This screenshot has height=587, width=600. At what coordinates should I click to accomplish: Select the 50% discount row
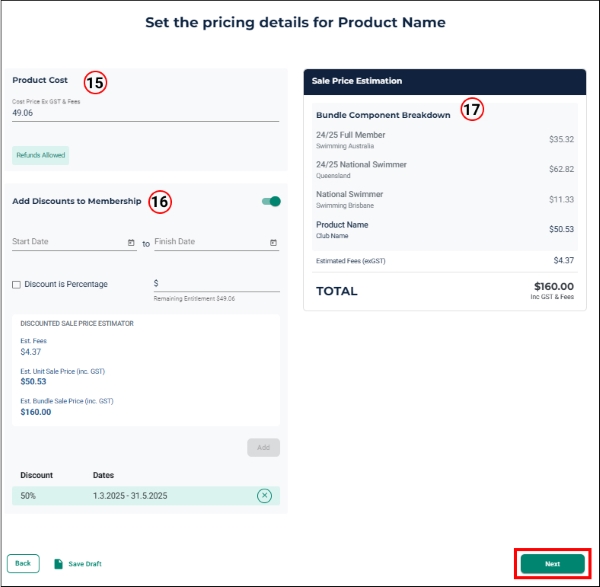pyautogui.click(x=146, y=496)
